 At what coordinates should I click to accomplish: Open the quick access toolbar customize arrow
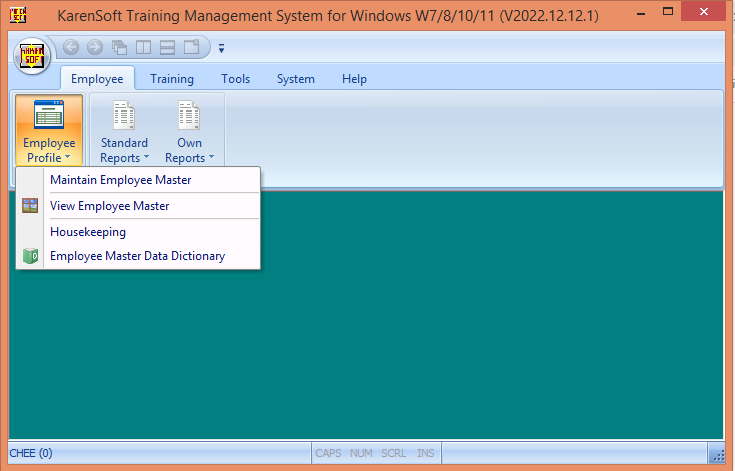[x=221, y=48]
